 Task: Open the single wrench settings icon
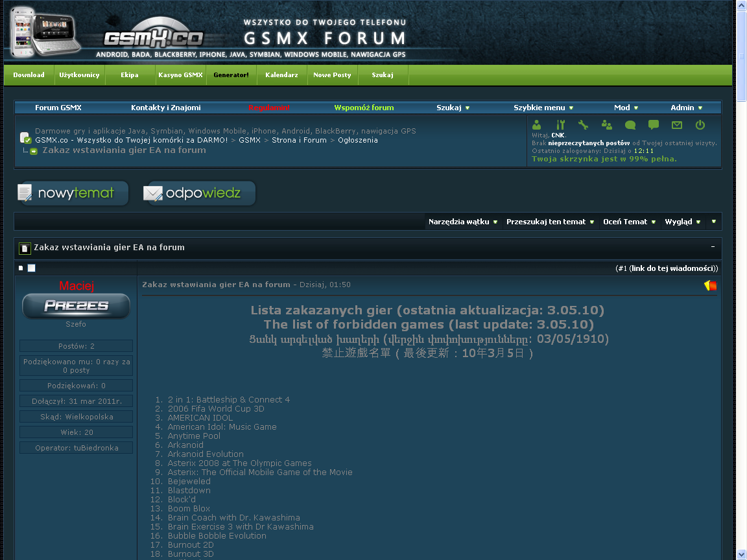click(x=583, y=125)
